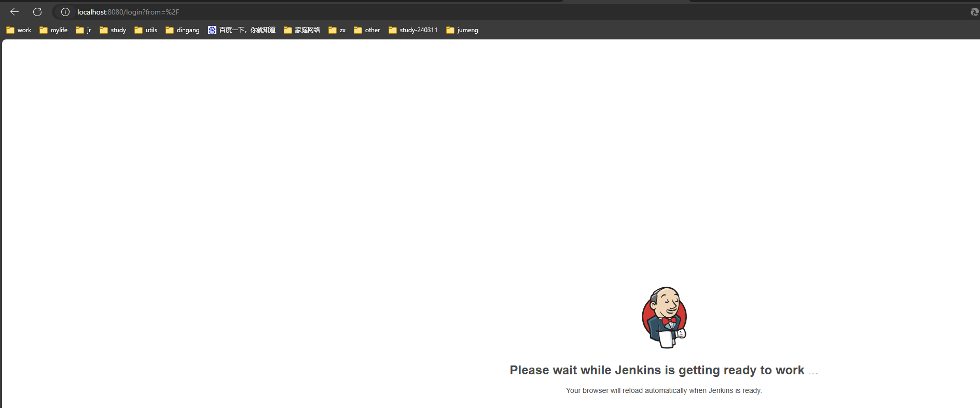Click the 家庭网络 bookmark folder
This screenshot has width=980, height=408.
[x=302, y=30]
